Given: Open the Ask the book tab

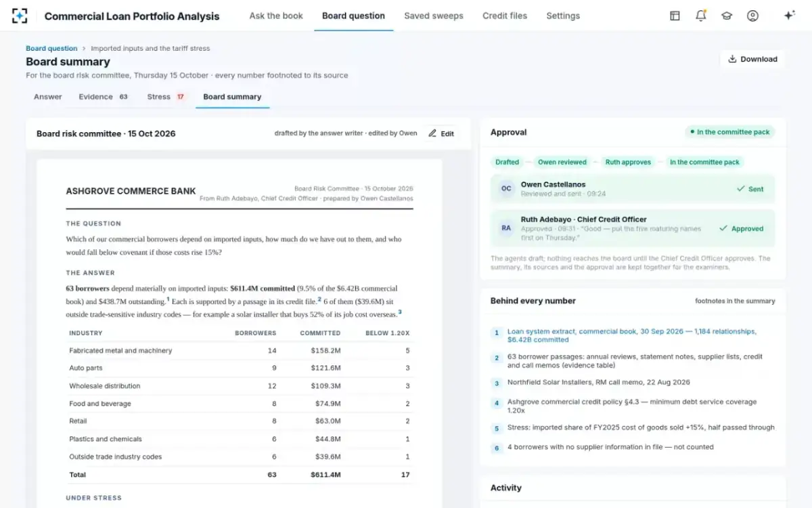Looking at the screenshot, I should click(276, 16).
